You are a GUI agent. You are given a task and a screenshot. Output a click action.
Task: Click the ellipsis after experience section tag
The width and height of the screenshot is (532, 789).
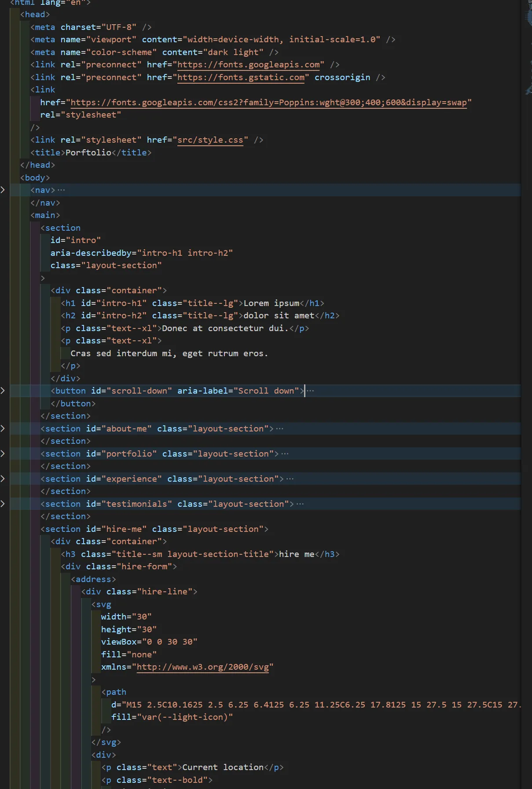(x=290, y=479)
